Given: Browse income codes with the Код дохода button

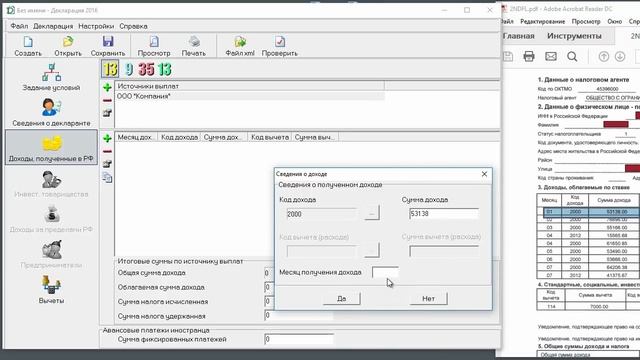Looking at the screenshot, I should (x=372, y=213).
